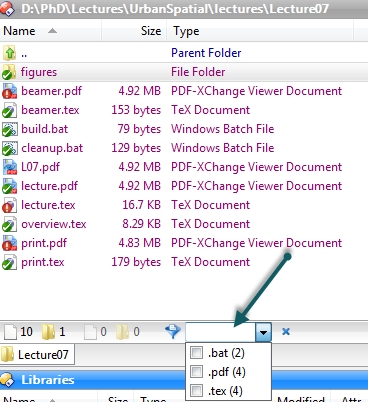
Task: Click the 79 bytes size of build.bat
Action: click(139, 129)
